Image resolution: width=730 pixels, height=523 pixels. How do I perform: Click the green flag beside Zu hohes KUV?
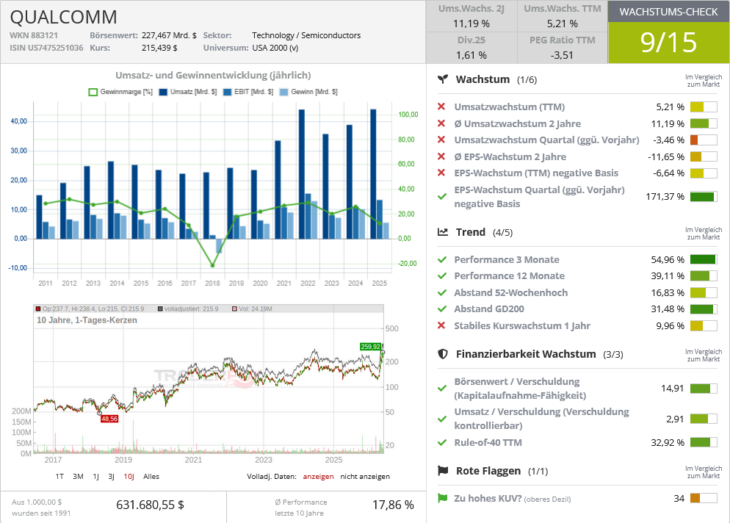tap(442, 498)
